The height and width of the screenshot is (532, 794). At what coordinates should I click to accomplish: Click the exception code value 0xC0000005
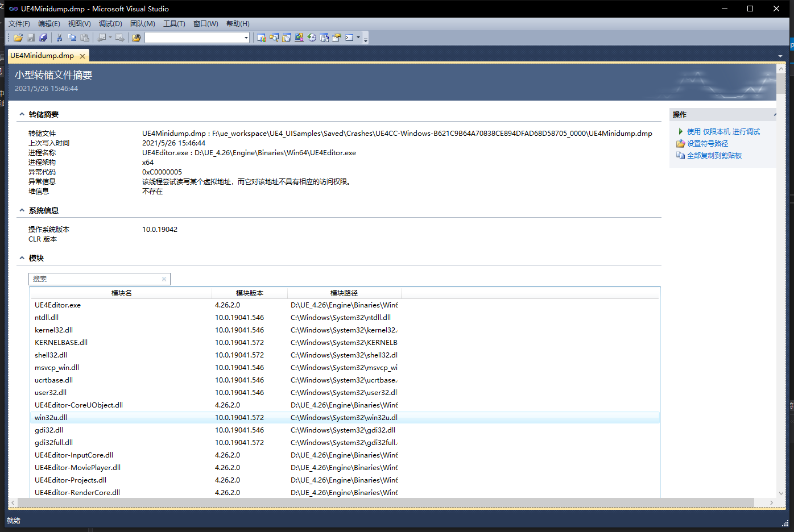[162, 172]
